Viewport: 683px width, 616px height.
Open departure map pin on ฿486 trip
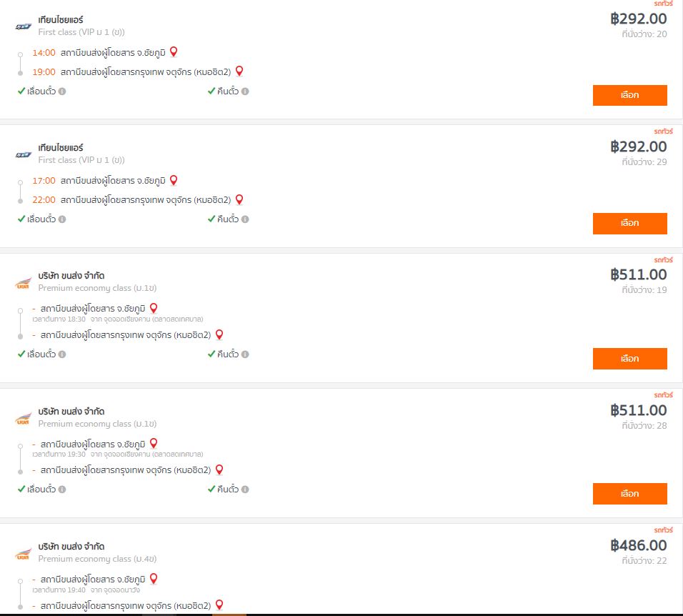tap(154, 579)
